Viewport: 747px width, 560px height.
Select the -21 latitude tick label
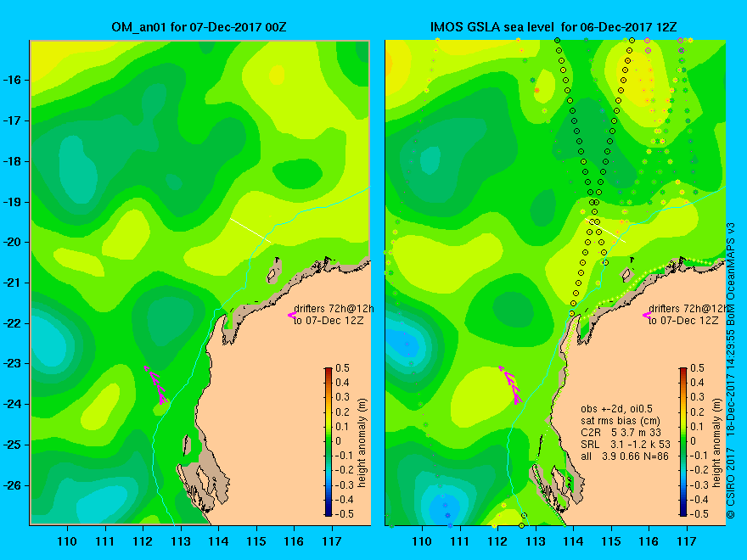(x=13, y=283)
